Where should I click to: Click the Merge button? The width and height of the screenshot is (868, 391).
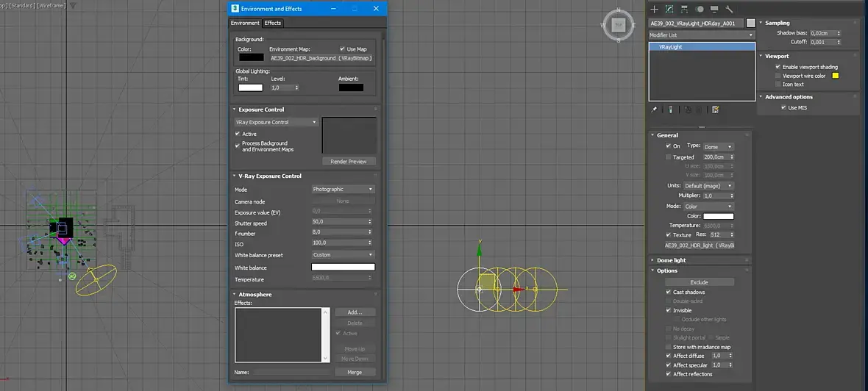point(355,372)
